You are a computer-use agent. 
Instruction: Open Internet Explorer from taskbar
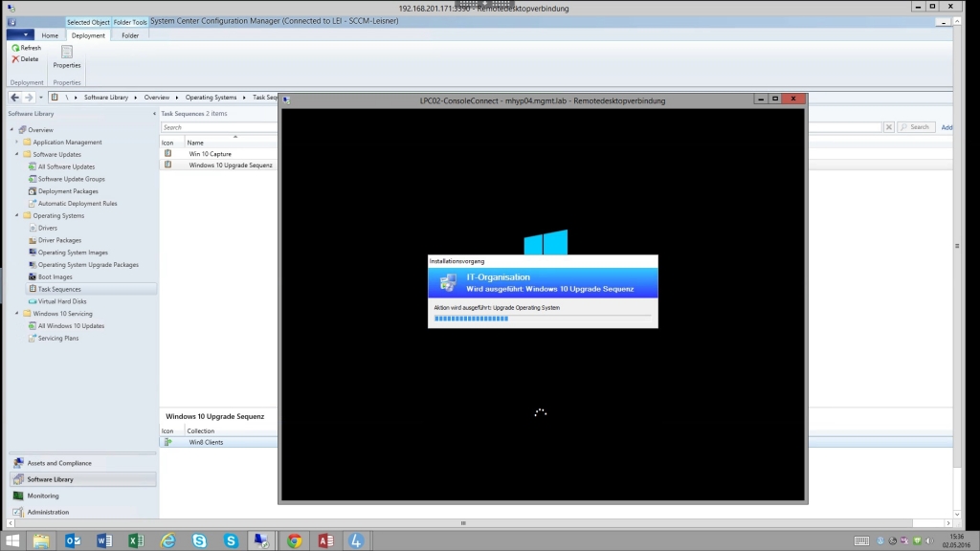tap(167, 540)
